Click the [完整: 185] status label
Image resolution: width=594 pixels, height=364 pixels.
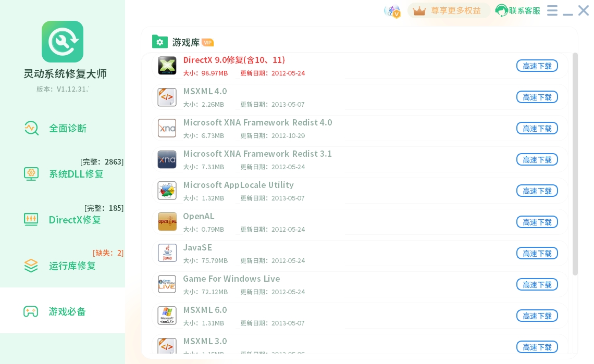[x=104, y=208]
